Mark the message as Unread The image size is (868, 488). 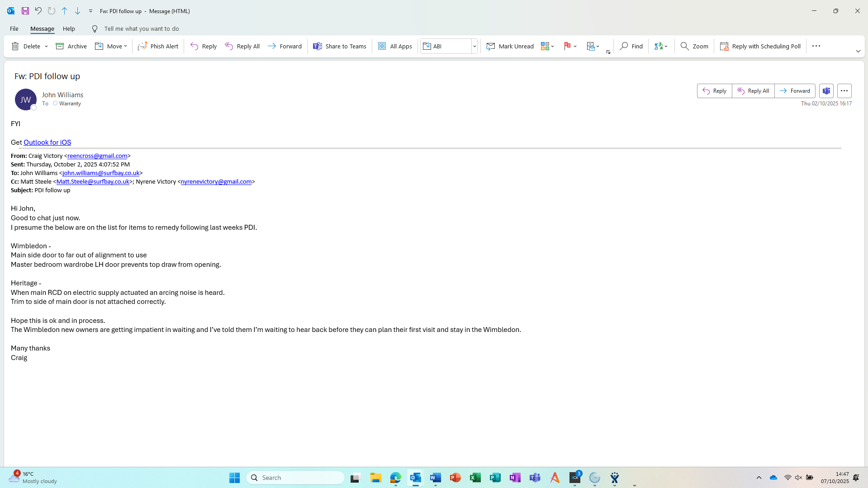tap(510, 46)
